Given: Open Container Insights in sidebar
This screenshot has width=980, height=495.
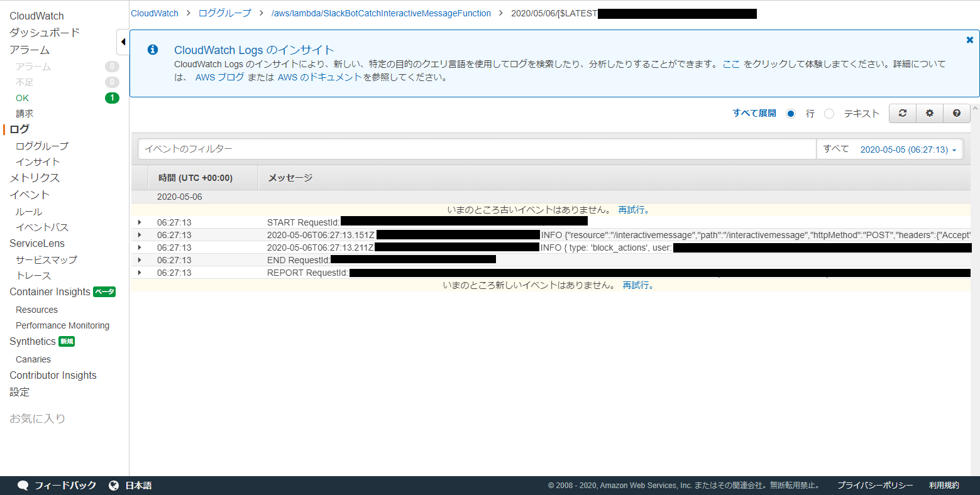Looking at the screenshot, I should (x=50, y=292).
